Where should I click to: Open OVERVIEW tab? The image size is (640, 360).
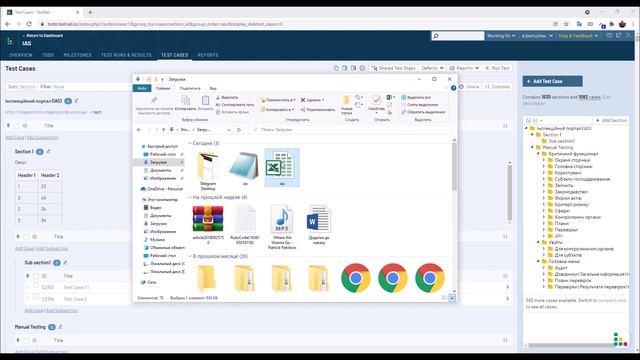[x=21, y=55]
